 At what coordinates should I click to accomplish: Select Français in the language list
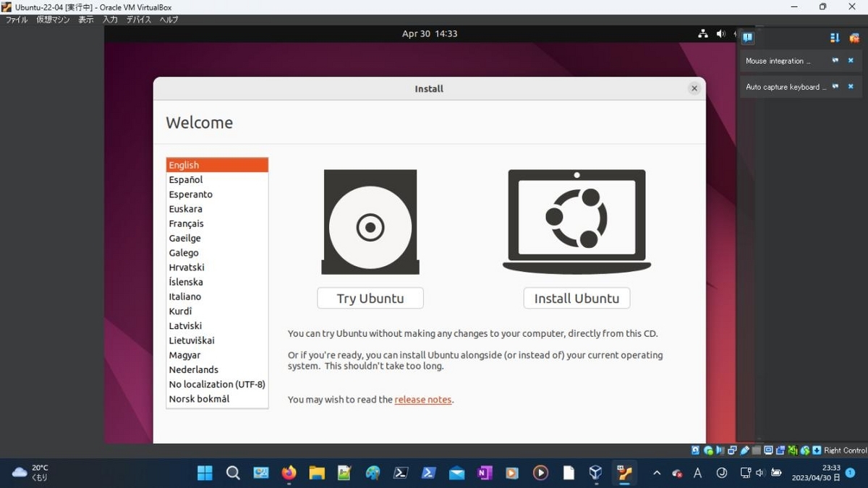(217, 223)
